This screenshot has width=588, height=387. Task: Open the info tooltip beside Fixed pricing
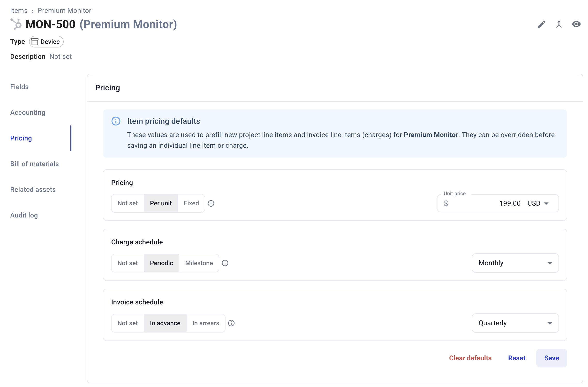[x=211, y=203]
